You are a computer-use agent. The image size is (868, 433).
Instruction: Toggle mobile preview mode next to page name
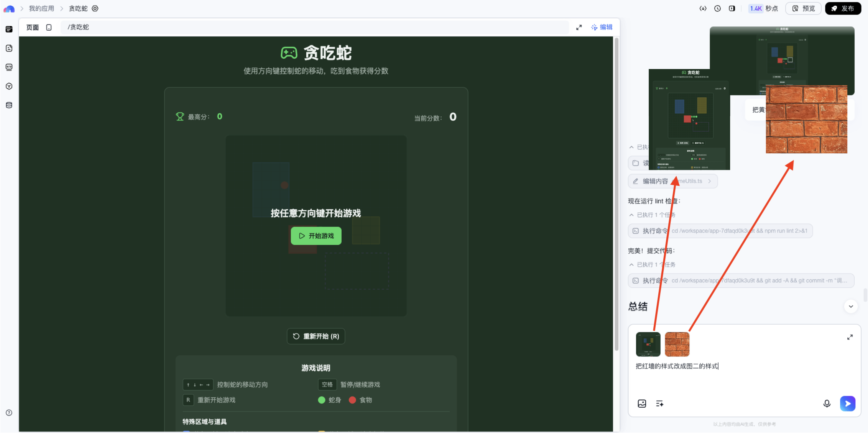49,27
